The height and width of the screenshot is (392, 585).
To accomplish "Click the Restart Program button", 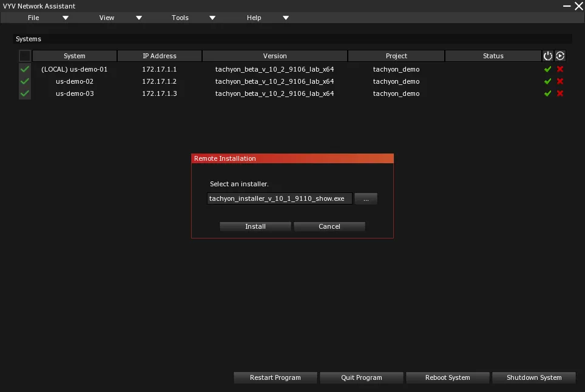I will (276, 377).
